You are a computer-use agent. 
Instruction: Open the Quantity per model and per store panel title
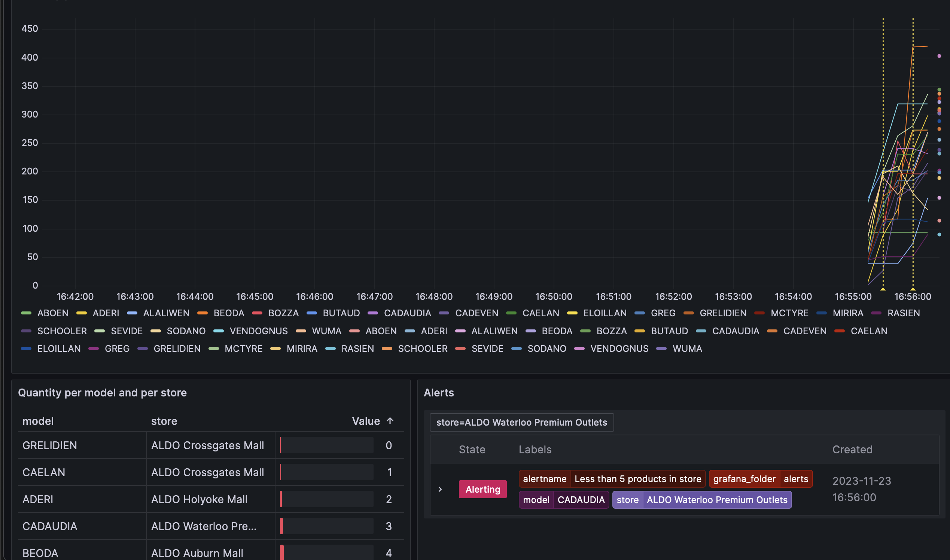102,393
